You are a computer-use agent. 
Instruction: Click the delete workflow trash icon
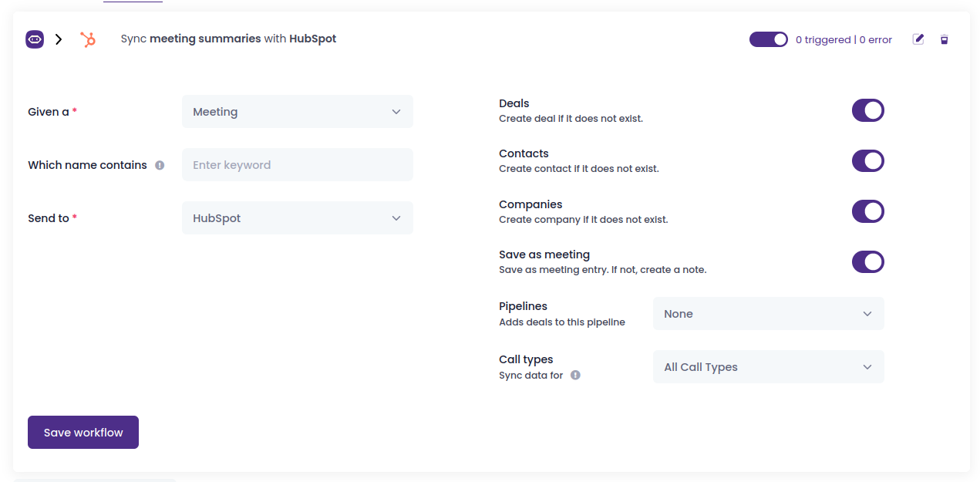click(944, 39)
